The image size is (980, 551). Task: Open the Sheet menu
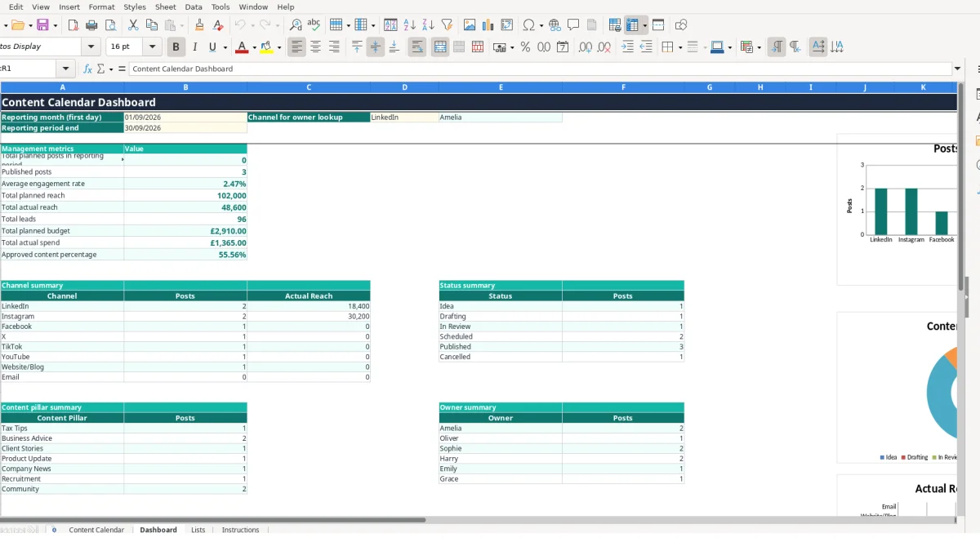pyautogui.click(x=166, y=7)
